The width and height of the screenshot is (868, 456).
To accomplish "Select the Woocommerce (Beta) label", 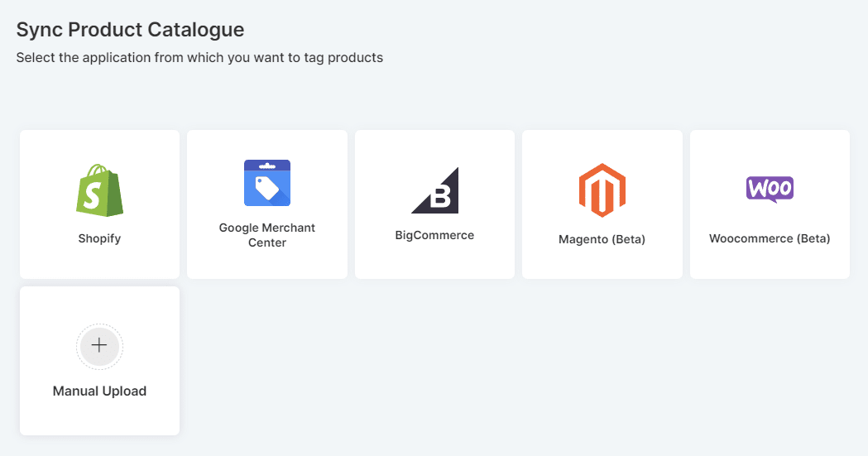I will pyautogui.click(x=770, y=238).
